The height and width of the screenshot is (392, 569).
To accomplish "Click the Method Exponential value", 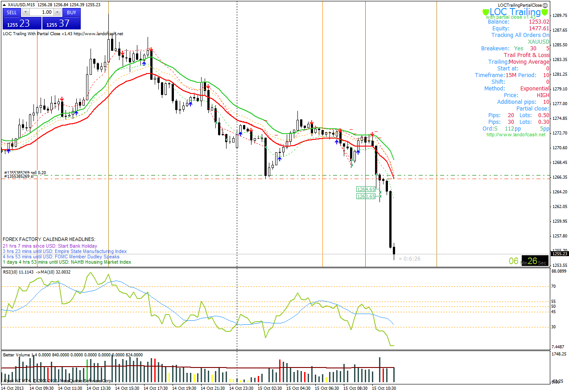I will 535,88.
